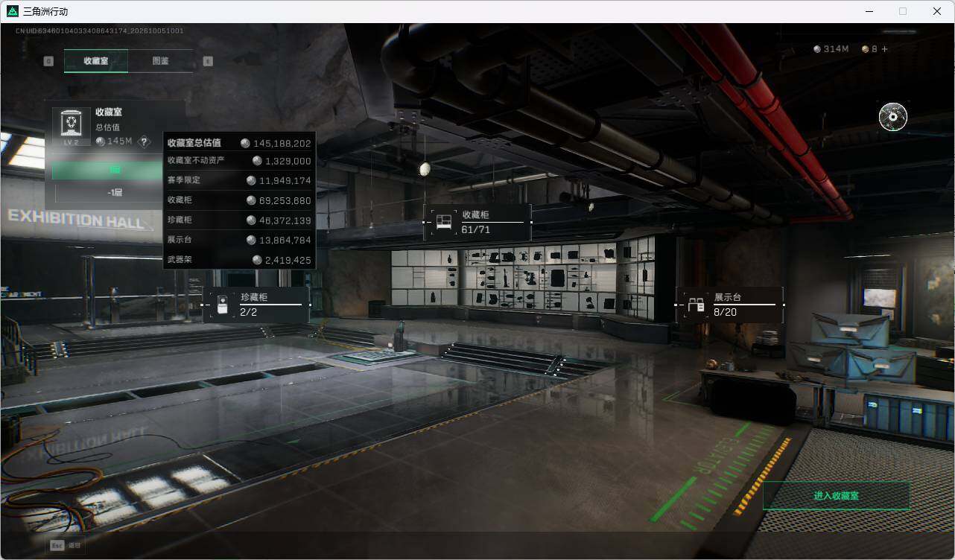Click the 收藏室总估值 145,188,202 row
955x560 pixels.
pos(239,143)
